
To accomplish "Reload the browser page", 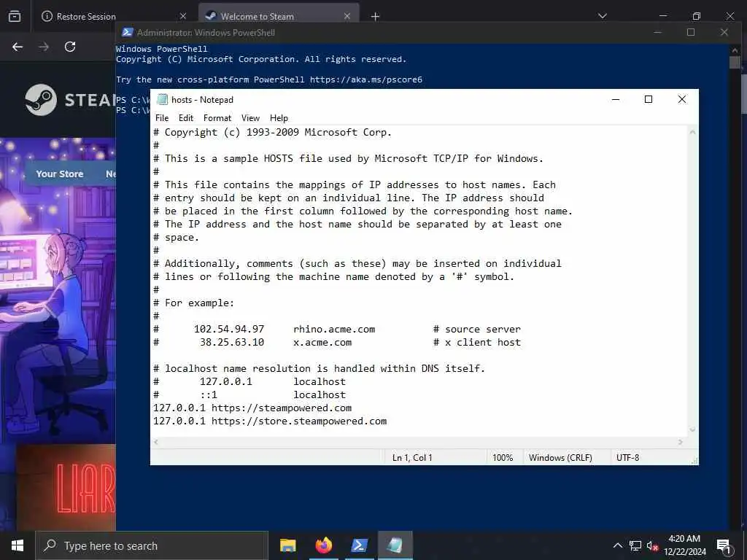I will coord(70,47).
